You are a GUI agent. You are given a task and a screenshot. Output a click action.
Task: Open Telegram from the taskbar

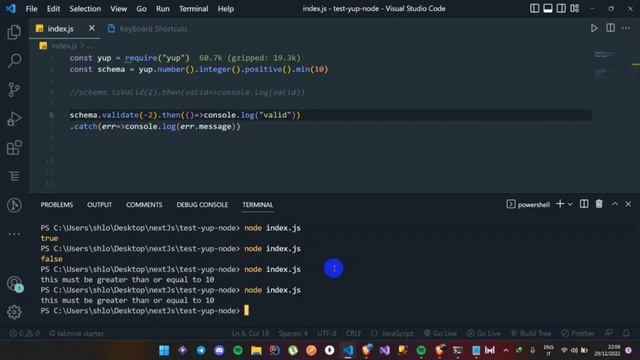pyautogui.click(x=201, y=350)
